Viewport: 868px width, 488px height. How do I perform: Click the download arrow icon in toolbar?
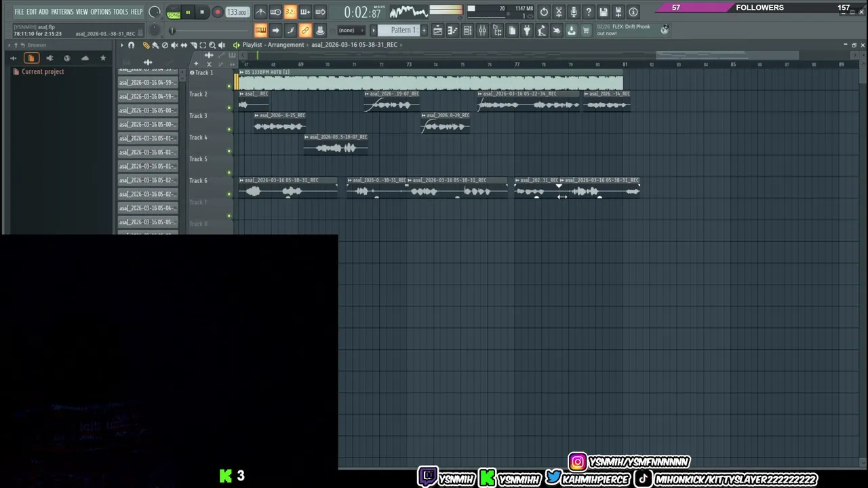pos(571,30)
